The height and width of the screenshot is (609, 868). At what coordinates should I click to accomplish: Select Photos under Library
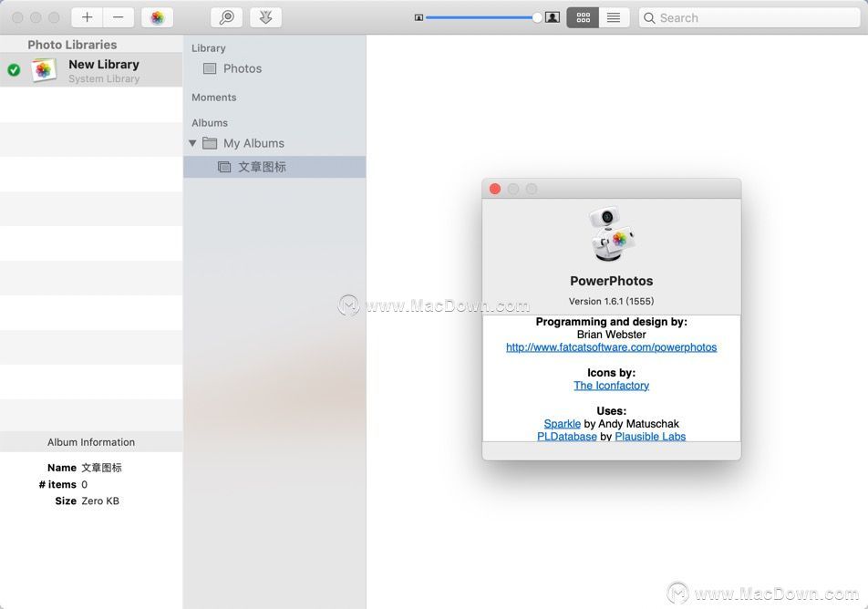click(x=274, y=68)
